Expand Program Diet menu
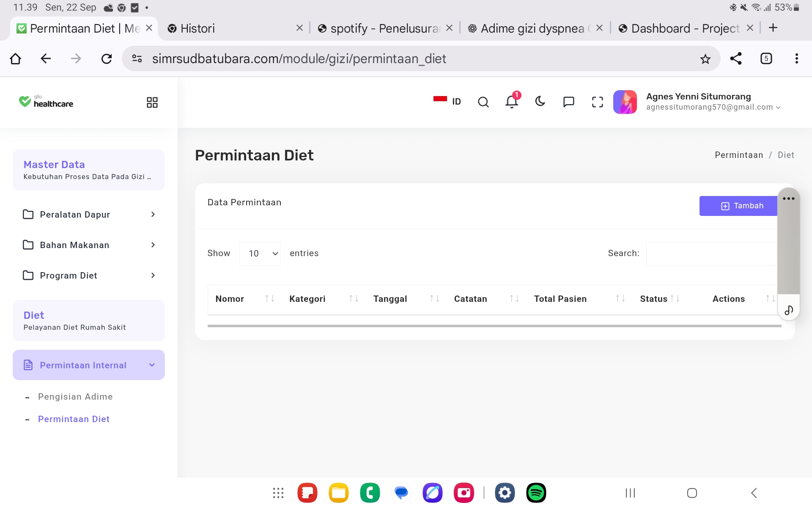Viewport: 812px width, 508px height. point(89,276)
